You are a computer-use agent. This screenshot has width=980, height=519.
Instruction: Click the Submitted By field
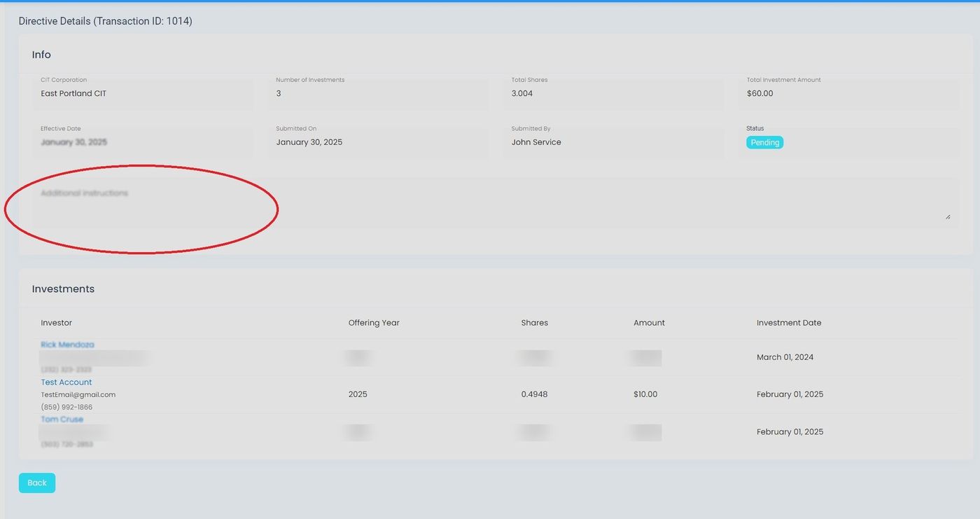tap(612, 142)
